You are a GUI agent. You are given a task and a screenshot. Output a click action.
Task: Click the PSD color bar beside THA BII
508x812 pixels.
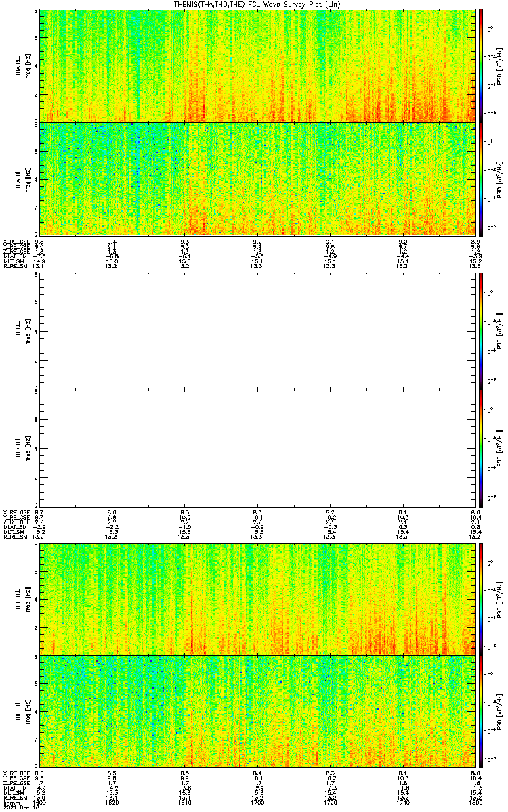[481, 179]
